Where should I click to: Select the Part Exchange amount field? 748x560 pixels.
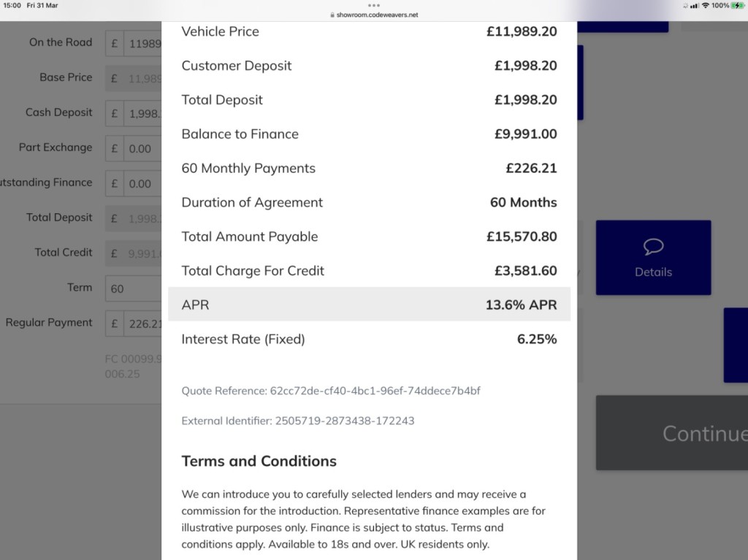(x=144, y=148)
